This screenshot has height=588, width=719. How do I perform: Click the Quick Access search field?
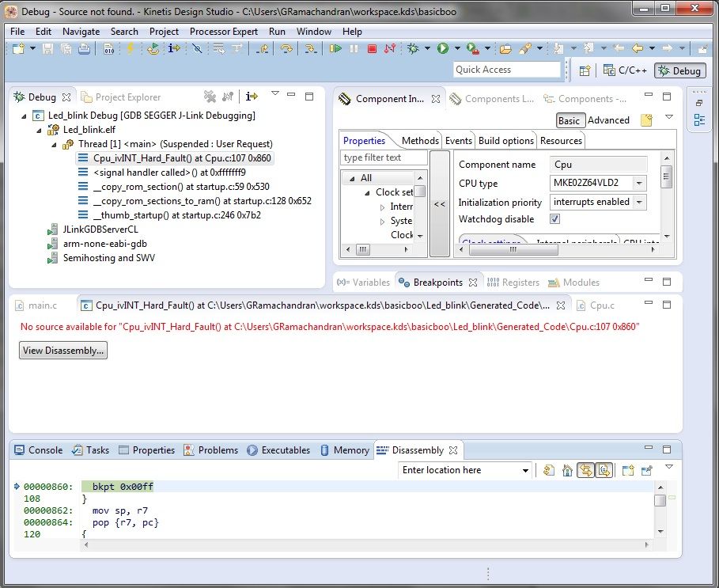(x=507, y=70)
